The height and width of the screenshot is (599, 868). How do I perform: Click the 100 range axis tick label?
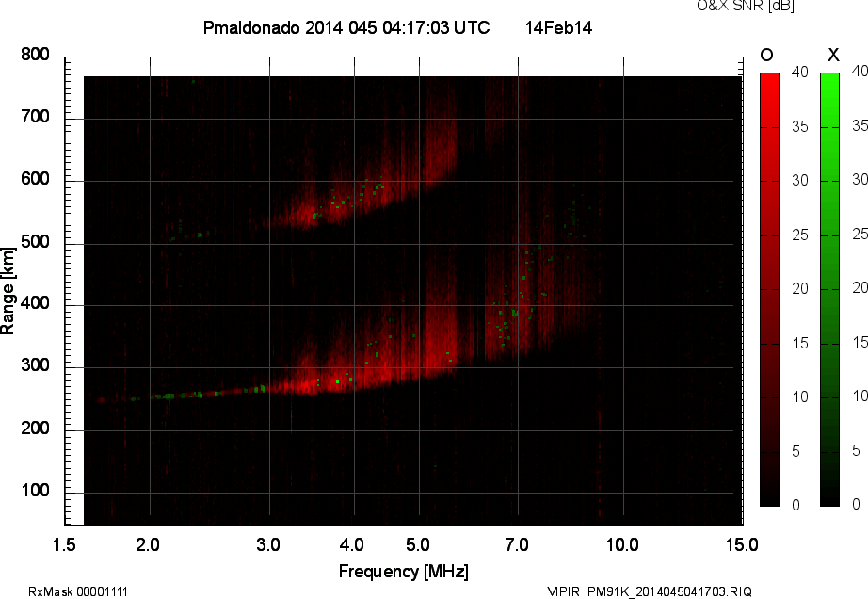click(x=35, y=491)
